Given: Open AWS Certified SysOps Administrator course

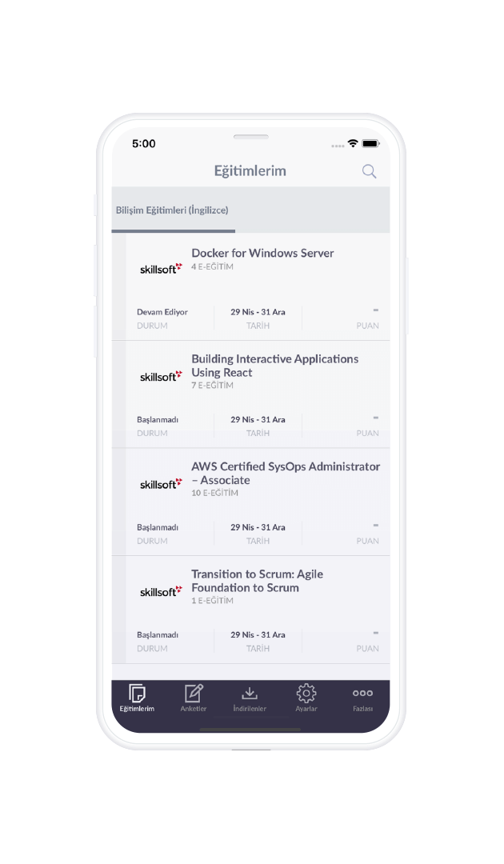Looking at the screenshot, I should pos(250,502).
